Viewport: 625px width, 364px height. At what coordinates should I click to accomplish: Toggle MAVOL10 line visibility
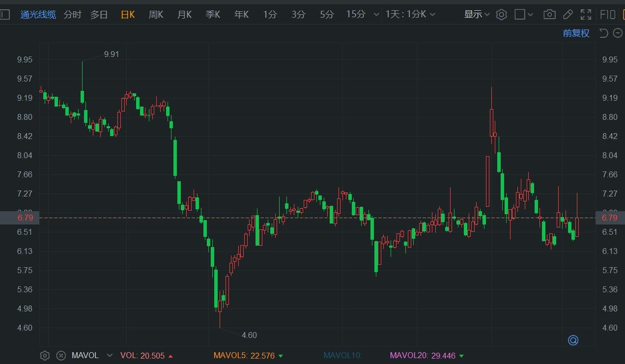click(342, 355)
